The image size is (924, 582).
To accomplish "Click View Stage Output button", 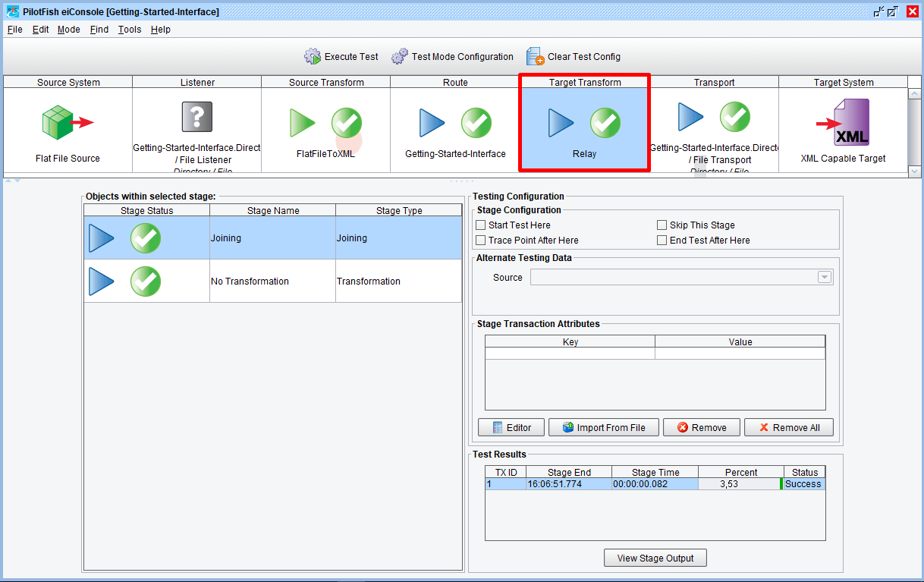I will pos(655,558).
